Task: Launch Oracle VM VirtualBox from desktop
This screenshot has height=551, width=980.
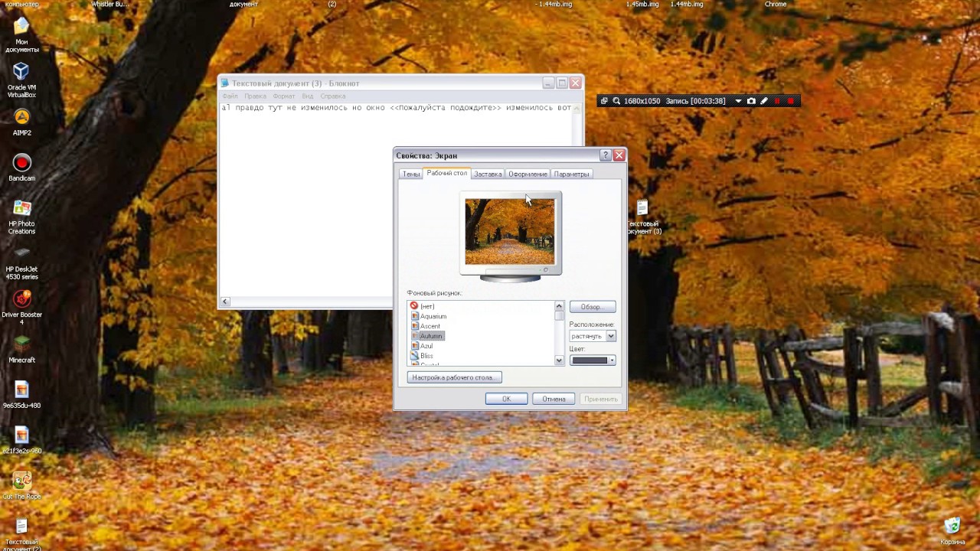Action: click(x=21, y=80)
